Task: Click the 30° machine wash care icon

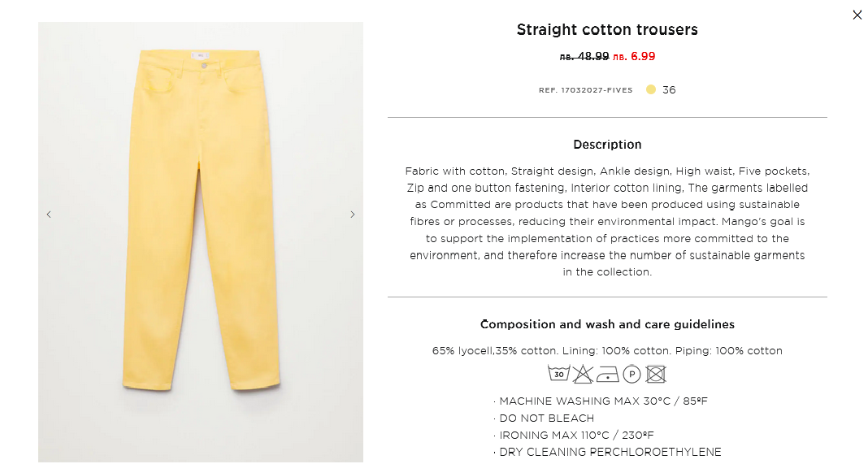Action: [x=558, y=374]
